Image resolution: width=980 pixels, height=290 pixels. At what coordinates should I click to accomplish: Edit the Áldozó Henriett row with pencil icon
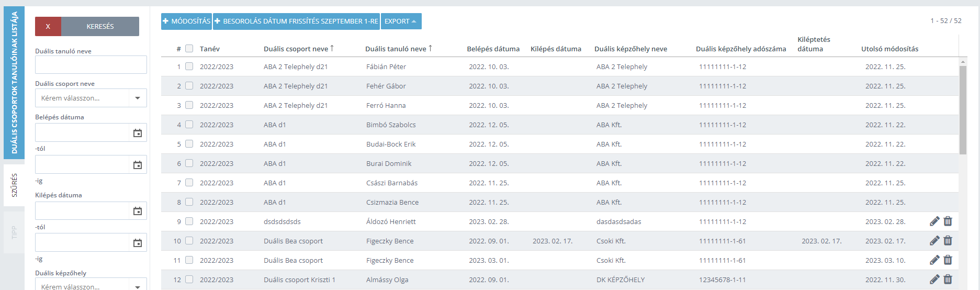pyautogui.click(x=934, y=221)
